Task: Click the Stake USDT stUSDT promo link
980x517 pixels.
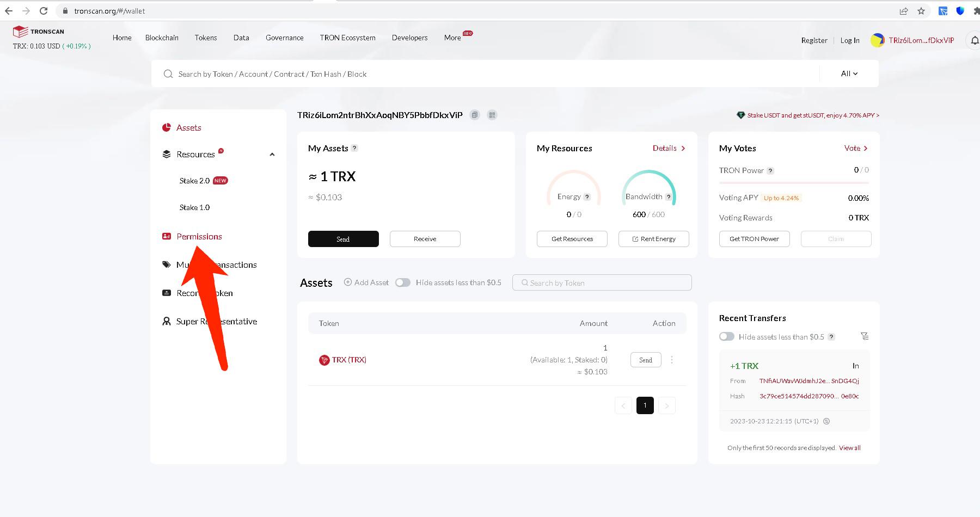Action: point(813,115)
